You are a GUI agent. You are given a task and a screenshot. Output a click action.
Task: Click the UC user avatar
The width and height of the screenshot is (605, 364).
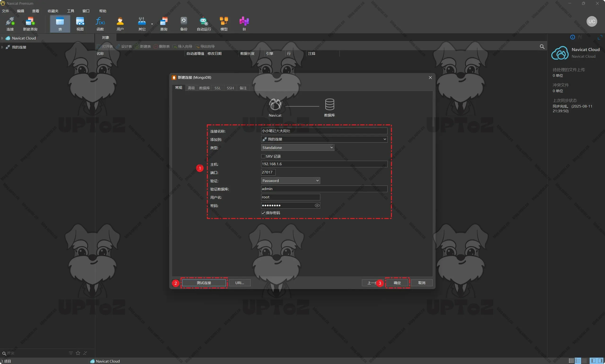[592, 21]
